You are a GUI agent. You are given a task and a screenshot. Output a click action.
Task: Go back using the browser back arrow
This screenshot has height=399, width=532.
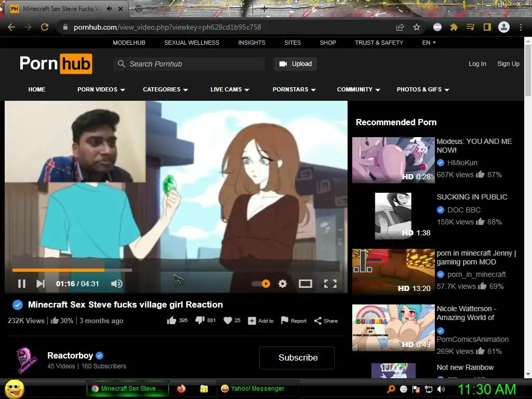point(11,27)
